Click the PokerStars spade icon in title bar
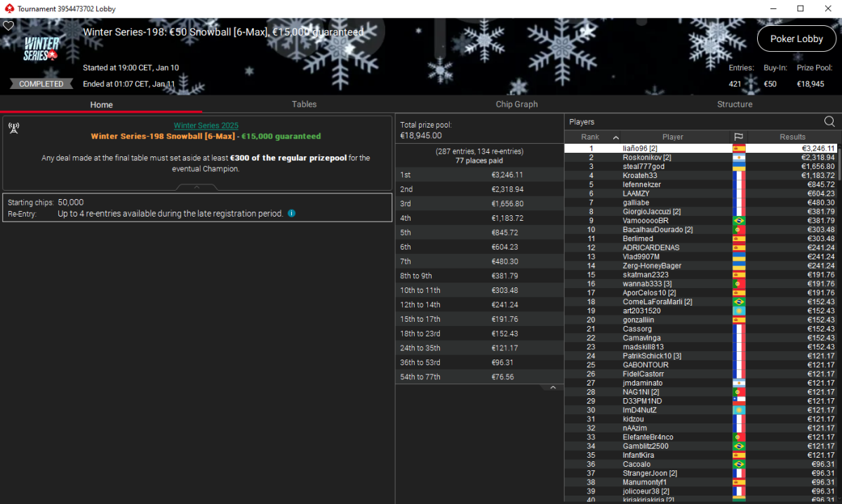The height and width of the screenshot is (504, 842). [8, 8]
